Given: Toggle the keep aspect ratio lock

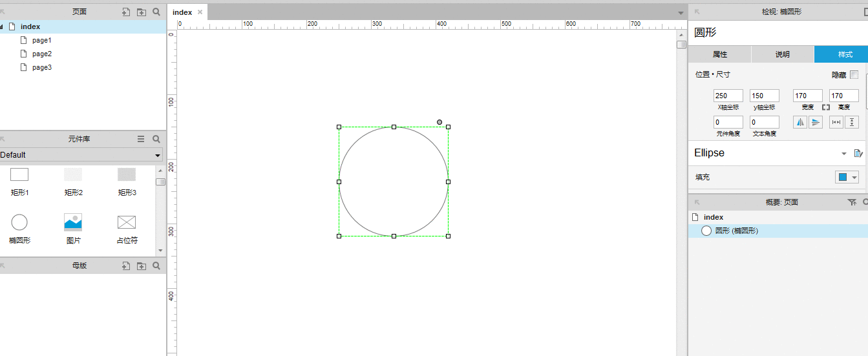Looking at the screenshot, I should 826,107.
